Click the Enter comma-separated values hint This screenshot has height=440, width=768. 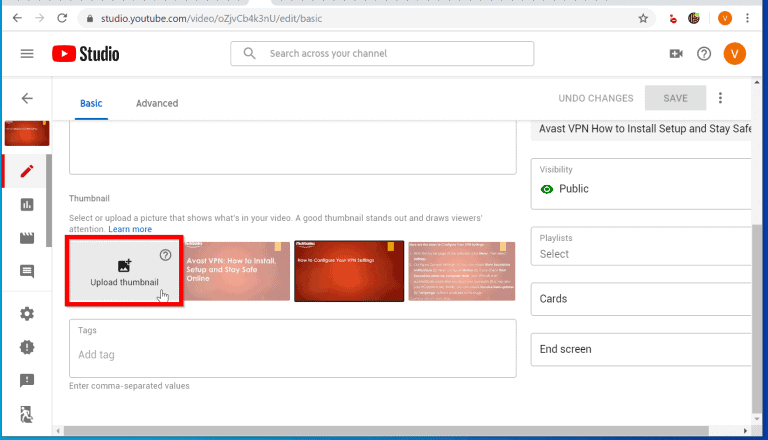(x=129, y=386)
